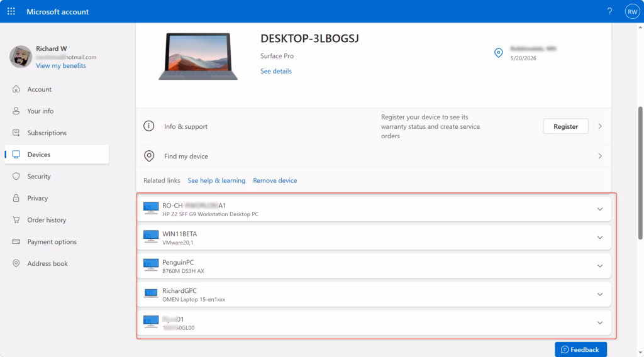Click the Account home icon
The height and width of the screenshot is (357, 644).
coord(16,89)
